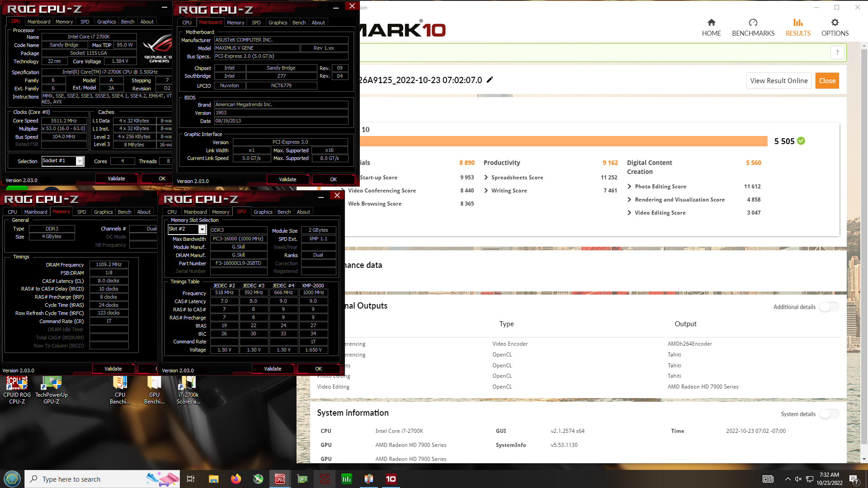Open CPUID ROG CPU-Z desktop shortcut
Image resolution: width=868 pixels, height=488 pixels.
(17, 390)
